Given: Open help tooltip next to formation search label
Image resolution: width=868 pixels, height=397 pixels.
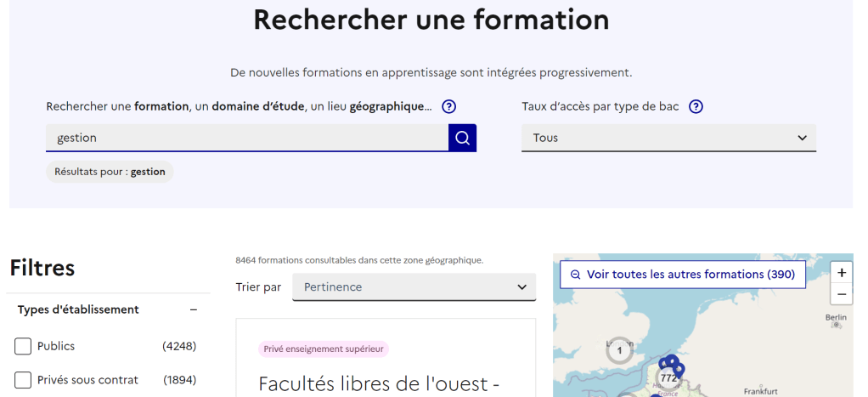Looking at the screenshot, I should pos(449,107).
